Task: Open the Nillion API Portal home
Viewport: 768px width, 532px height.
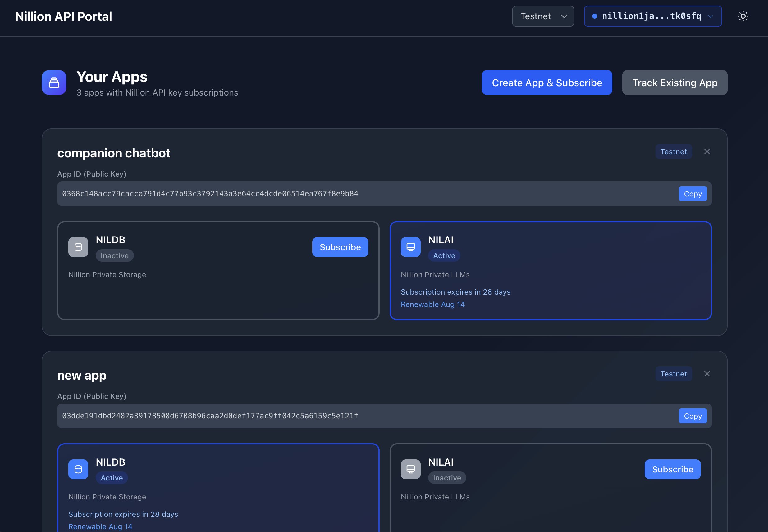Action: click(x=63, y=16)
